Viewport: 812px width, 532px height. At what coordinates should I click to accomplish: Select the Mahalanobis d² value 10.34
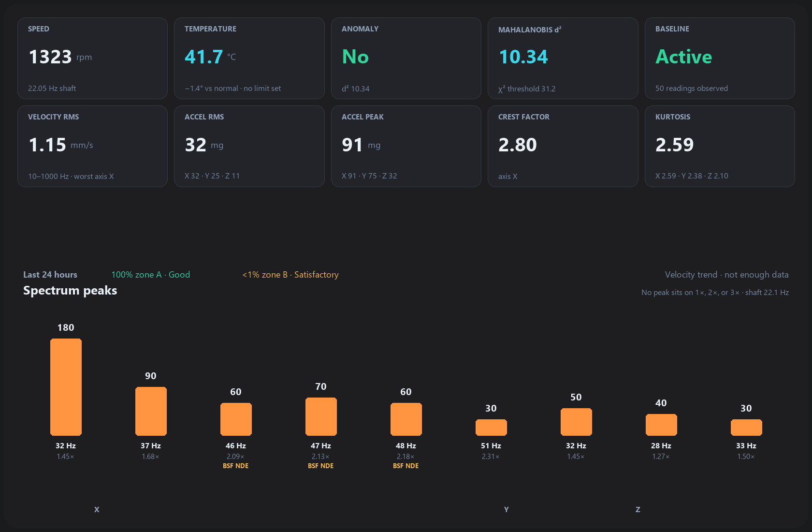click(523, 57)
